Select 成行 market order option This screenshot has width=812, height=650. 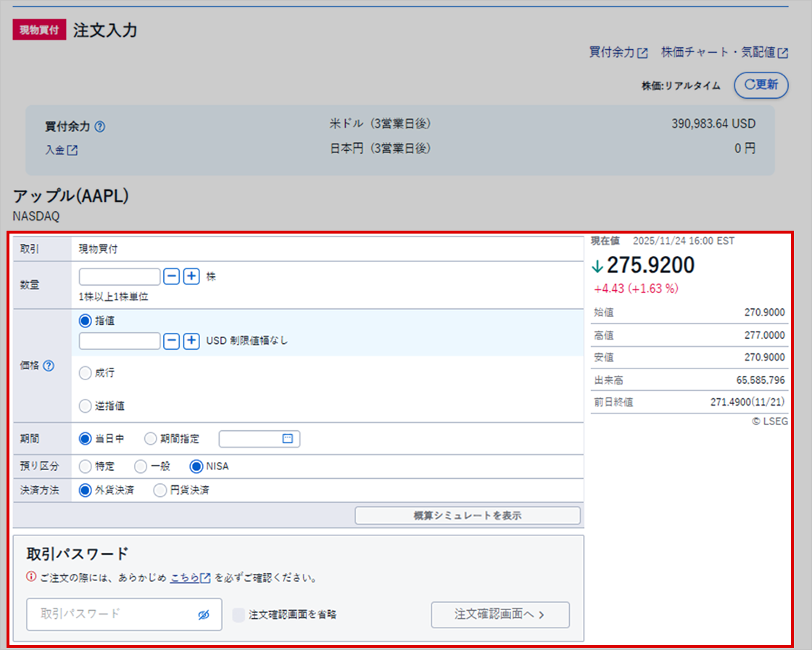(x=86, y=373)
